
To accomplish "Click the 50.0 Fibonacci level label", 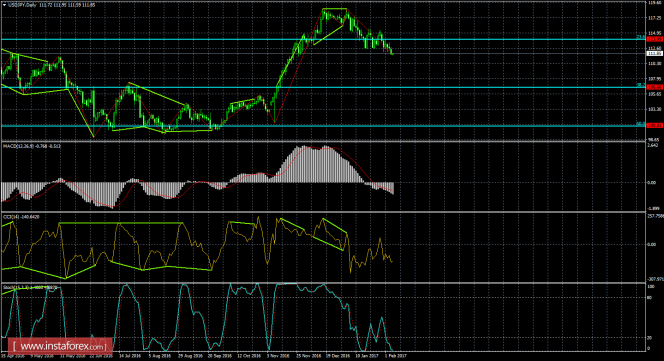I will [641, 124].
